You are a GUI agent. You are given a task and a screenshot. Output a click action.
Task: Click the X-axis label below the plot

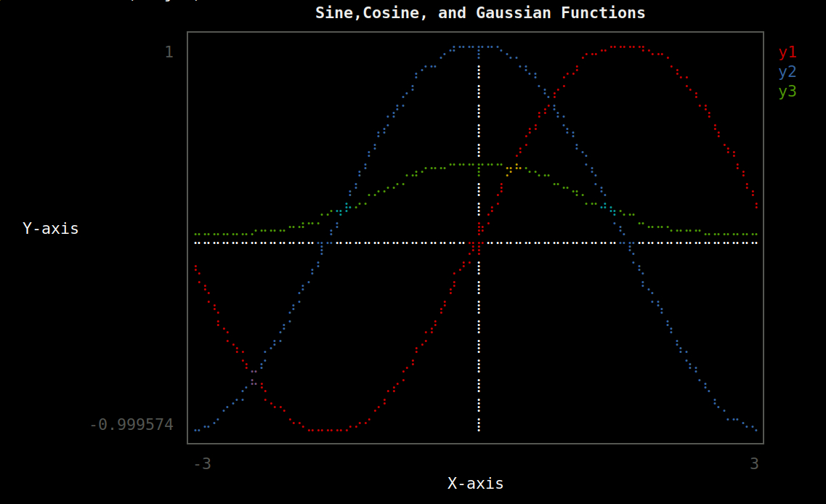(475, 484)
